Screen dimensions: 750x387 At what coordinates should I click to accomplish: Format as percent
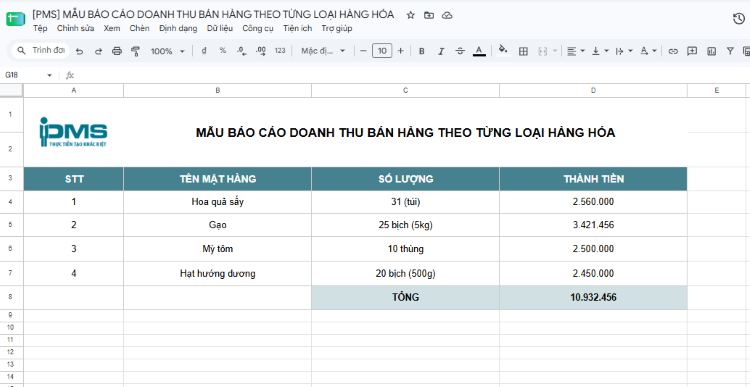[223, 51]
